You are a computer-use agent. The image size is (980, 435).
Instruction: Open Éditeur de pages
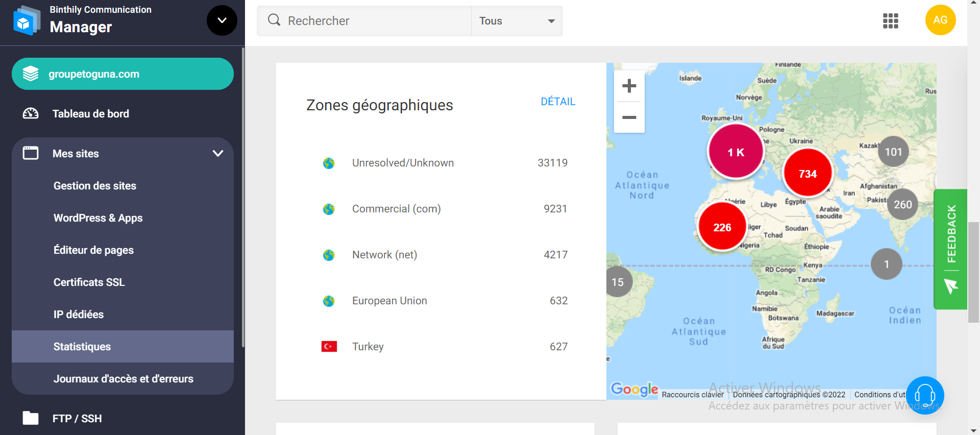[93, 250]
